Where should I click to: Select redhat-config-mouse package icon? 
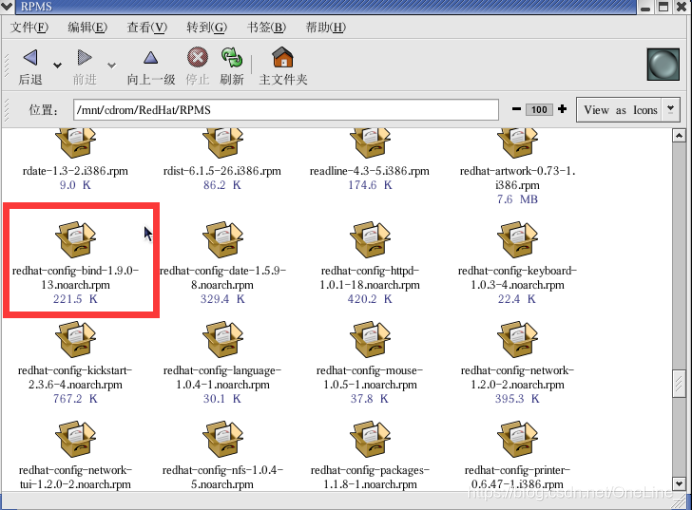(370, 339)
